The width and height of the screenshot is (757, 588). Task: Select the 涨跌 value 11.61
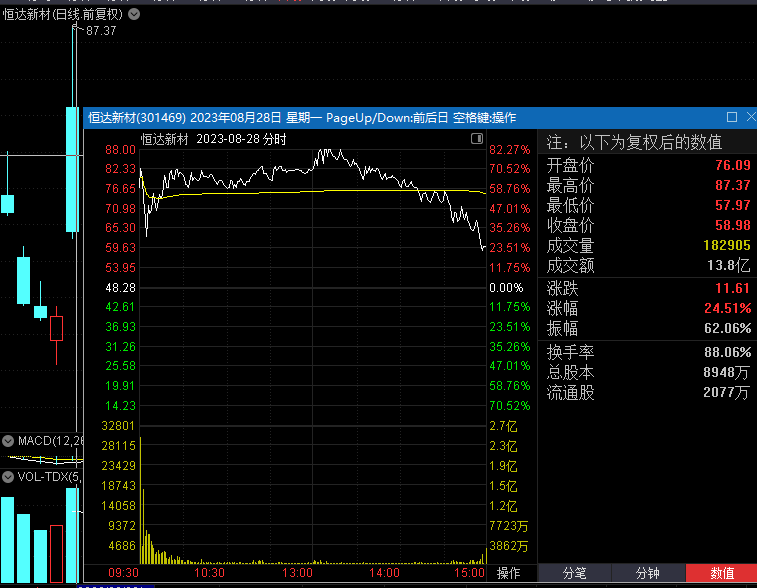[732, 288]
